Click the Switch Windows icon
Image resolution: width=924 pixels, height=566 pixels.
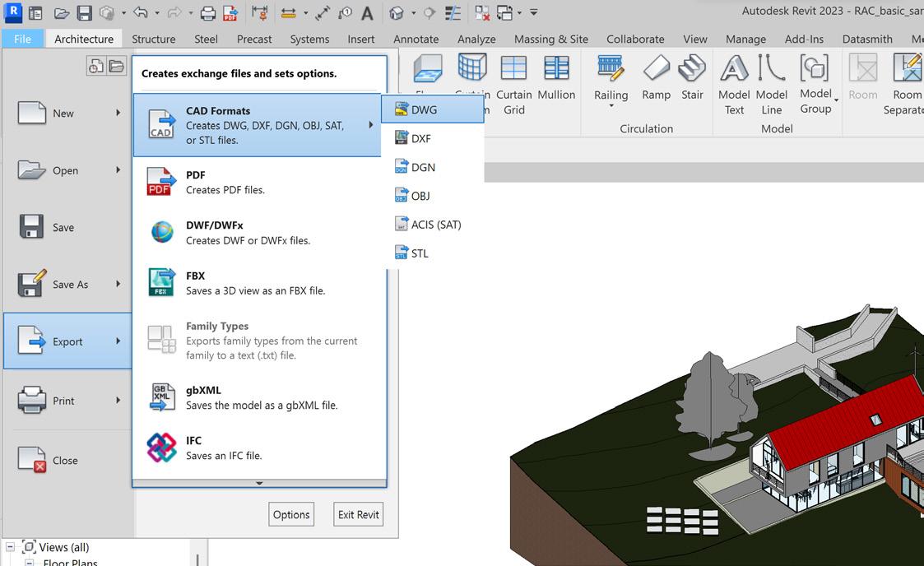(x=504, y=13)
